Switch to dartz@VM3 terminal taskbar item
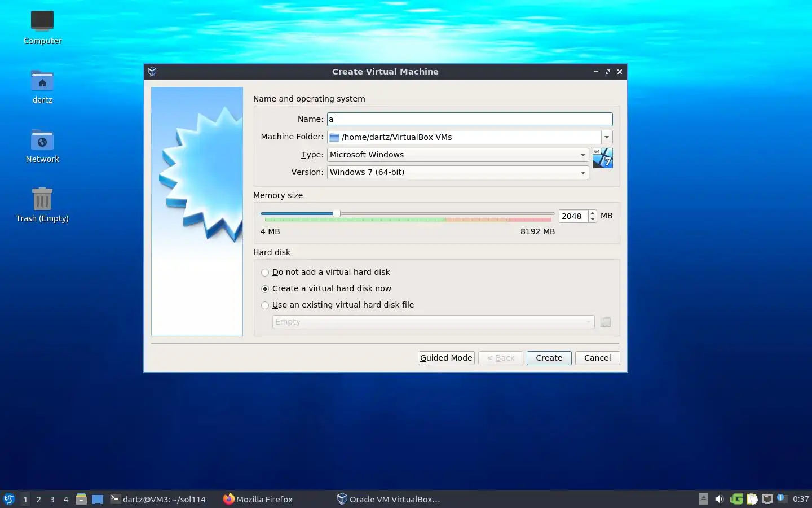 tap(158, 499)
